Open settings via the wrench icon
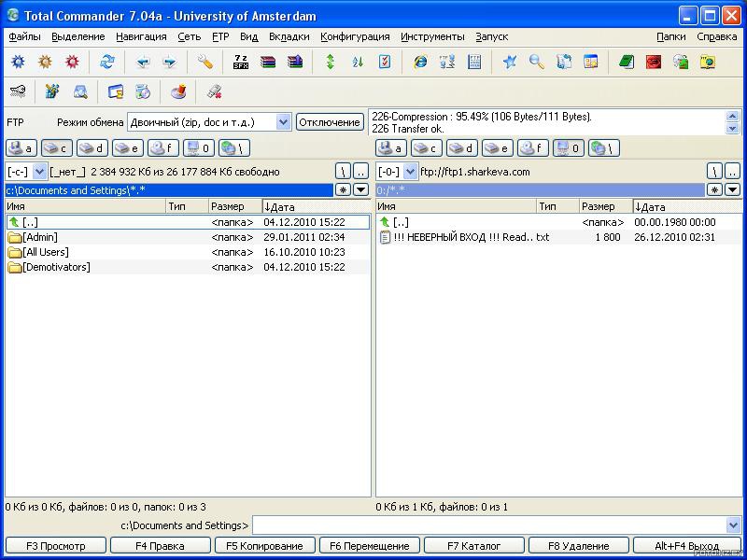The height and width of the screenshot is (560, 747). pyautogui.click(x=204, y=62)
